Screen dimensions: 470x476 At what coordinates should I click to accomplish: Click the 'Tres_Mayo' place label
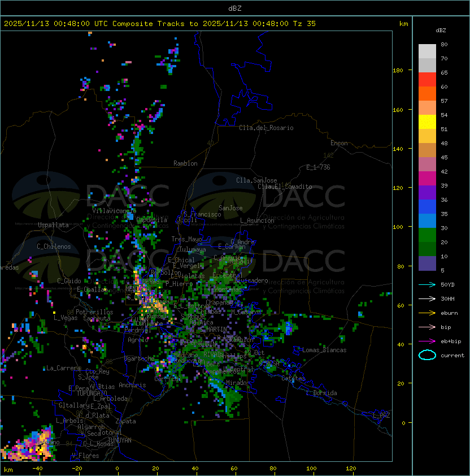pyautogui.click(x=186, y=239)
